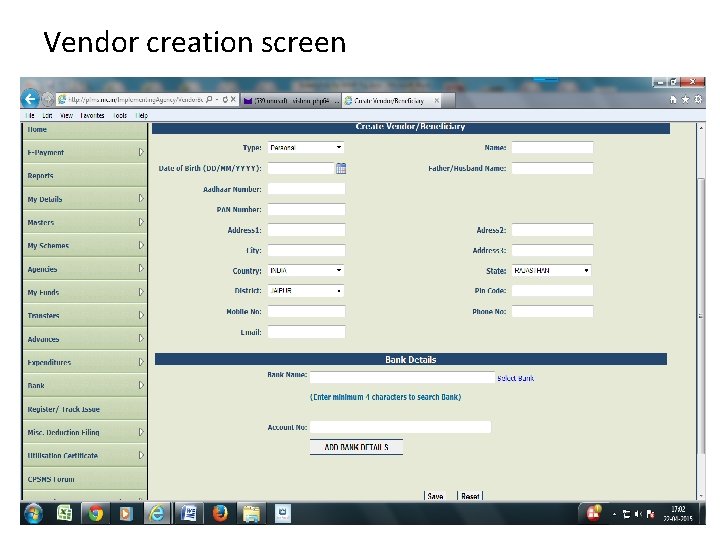Screen dimensions: 720x540
Task: Open Register/ Track Issue sidebar item
Action: point(84,409)
